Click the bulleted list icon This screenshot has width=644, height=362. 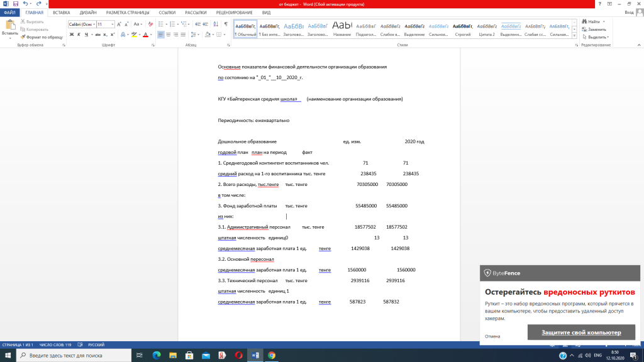click(161, 24)
